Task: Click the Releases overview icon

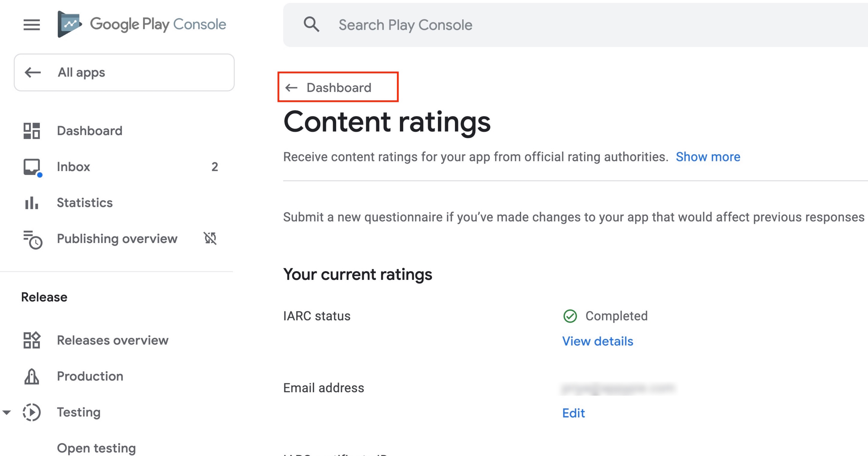Action: click(32, 340)
